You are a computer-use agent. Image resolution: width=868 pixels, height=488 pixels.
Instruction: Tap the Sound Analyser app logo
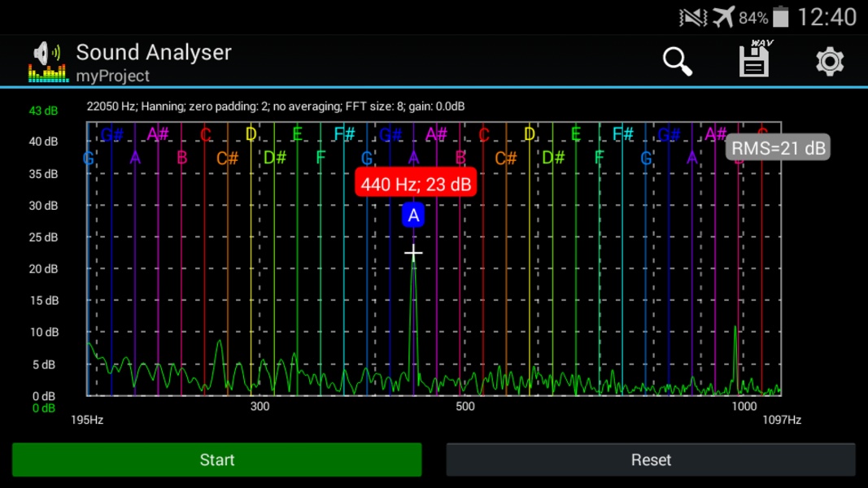coord(48,62)
